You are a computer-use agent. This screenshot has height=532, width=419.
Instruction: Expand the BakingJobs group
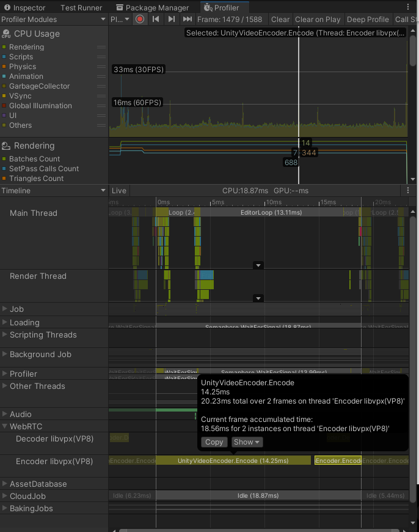(5, 508)
